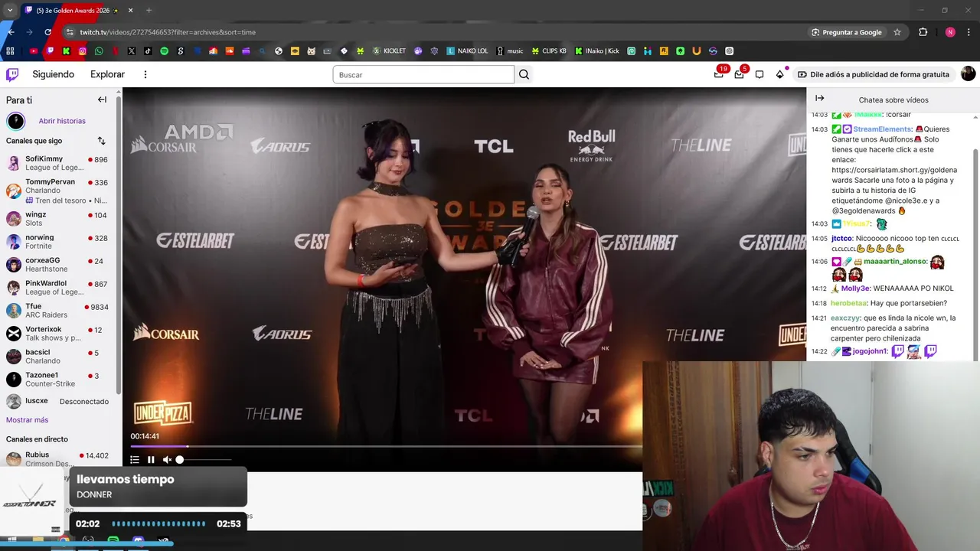Open the chat bubble icon in top bar
The image size is (980, 551).
pyautogui.click(x=759, y=74)
